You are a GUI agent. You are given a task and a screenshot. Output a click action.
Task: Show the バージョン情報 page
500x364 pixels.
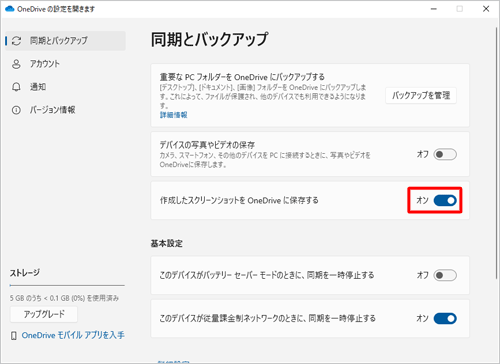pos(66,110)
